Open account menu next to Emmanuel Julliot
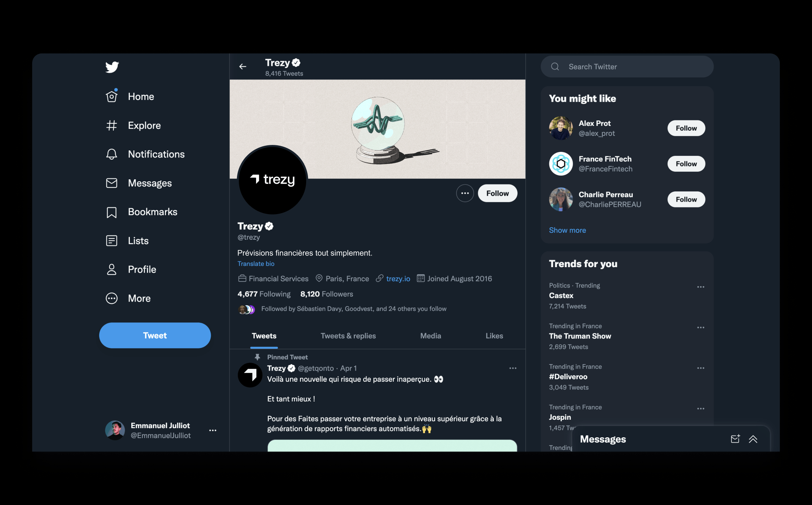812x505 pixels. point(213,430)
